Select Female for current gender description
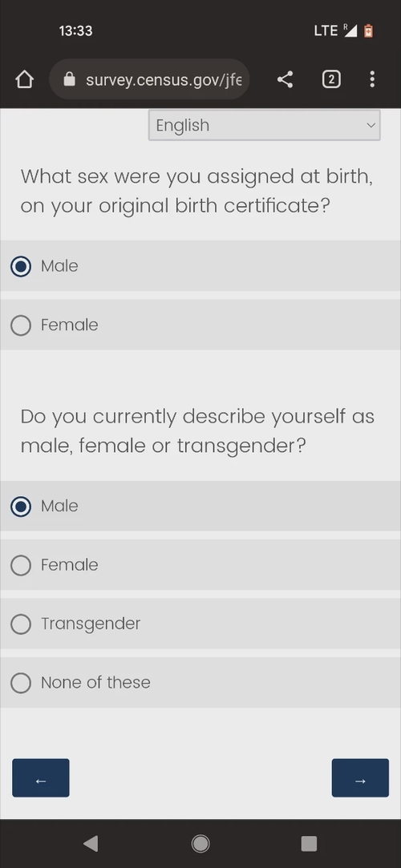This screenshot has height=868, width=401. pyautogui.click(x=200, y=565)
